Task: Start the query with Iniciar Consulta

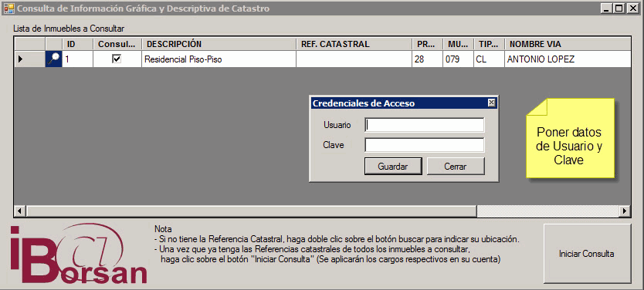Action: click(587, 254)
